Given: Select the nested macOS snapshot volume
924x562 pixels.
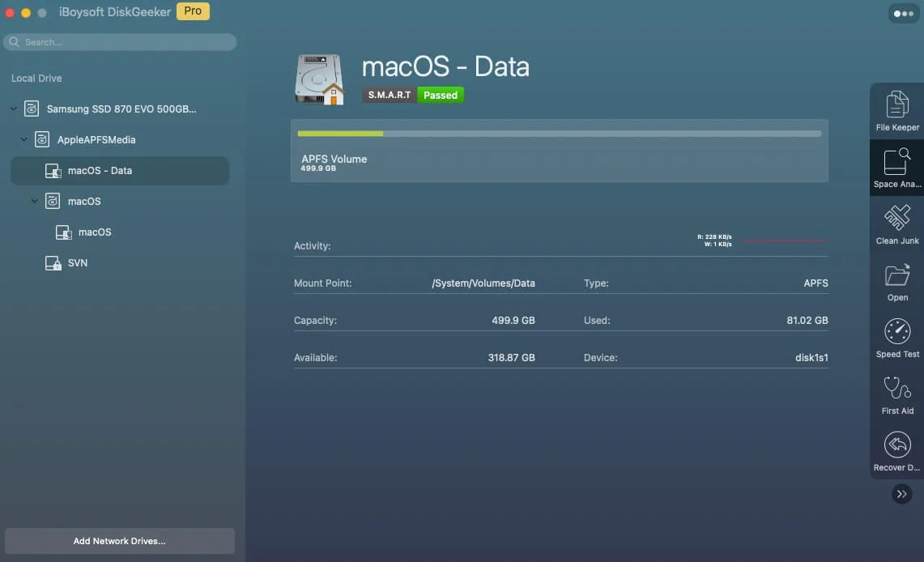Looking at the screenshot, I should (x=94, y=232).
